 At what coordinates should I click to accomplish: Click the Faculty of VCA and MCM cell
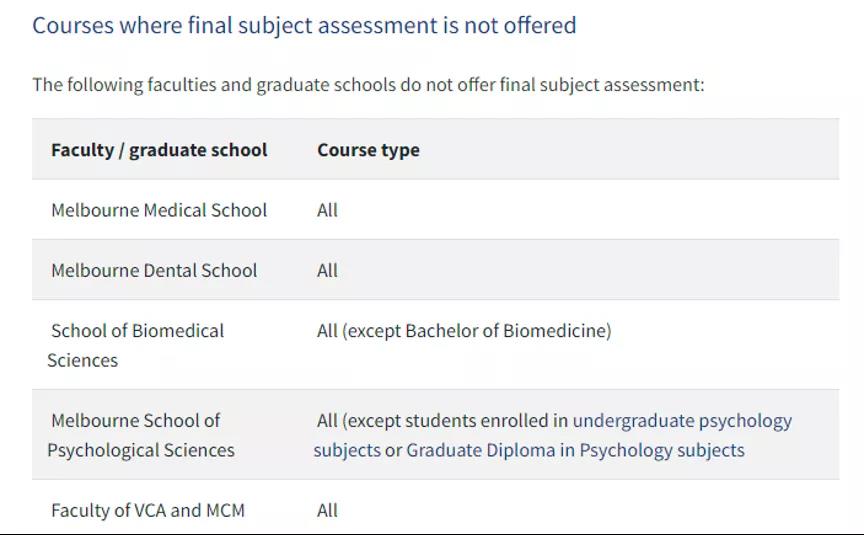click(x=148, y=510)
